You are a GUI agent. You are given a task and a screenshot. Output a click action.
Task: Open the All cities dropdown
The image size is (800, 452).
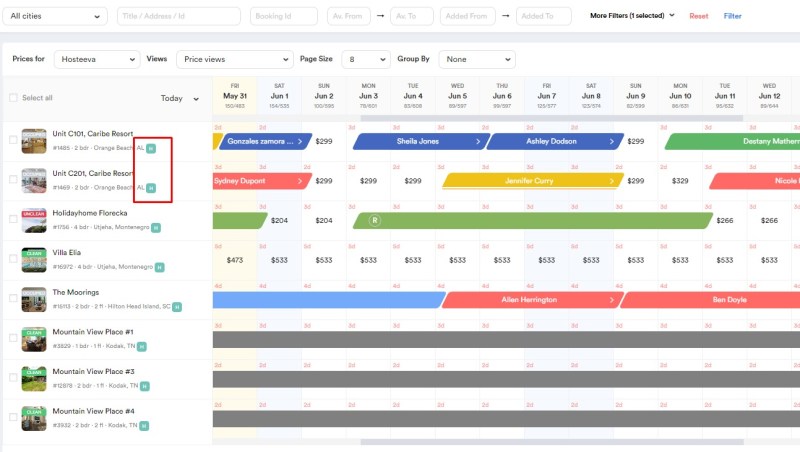pos(55,16)
